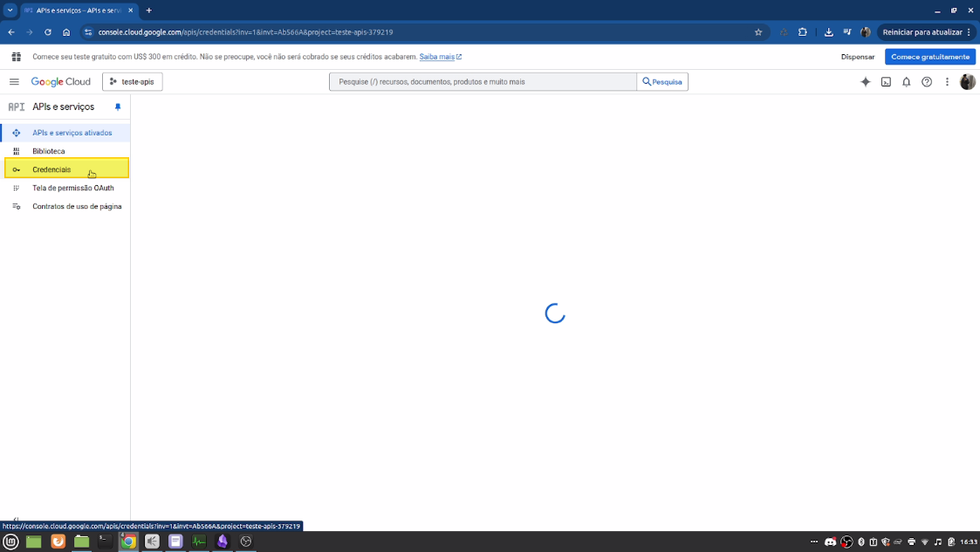
Task: Click the Comece gratuitamente button
Action: click(x=930, y=56)
